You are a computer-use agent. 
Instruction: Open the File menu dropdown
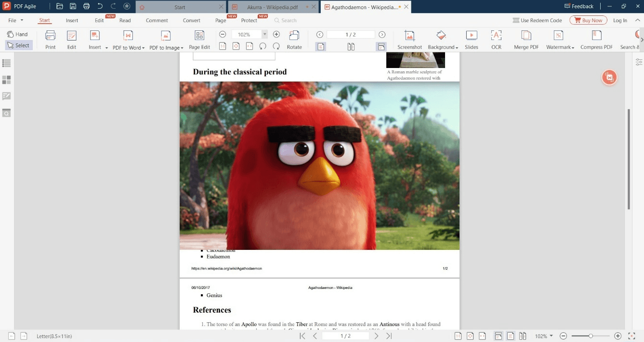coord(16,20)
